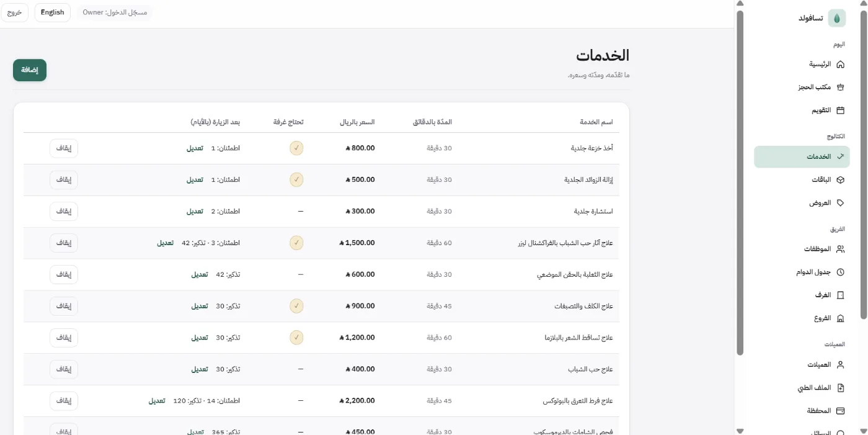Click the مكتب الحجز booking desk icon
This screenshot has width=868, height=435.
841,87
